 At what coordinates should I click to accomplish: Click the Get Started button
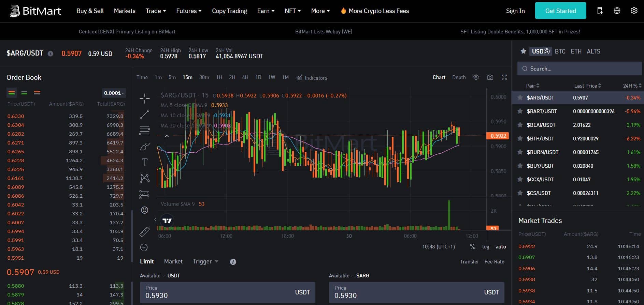(x=560, y=11)
